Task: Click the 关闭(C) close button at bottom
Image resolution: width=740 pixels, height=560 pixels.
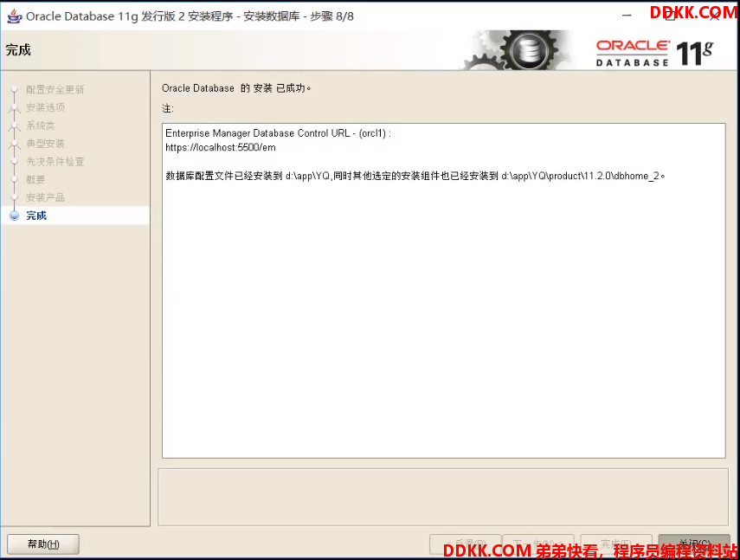Action: [694, 544]
